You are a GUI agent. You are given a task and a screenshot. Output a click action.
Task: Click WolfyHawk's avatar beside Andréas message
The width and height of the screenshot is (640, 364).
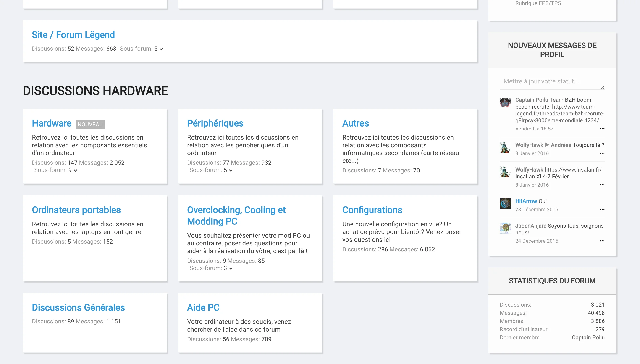[505, 148]
